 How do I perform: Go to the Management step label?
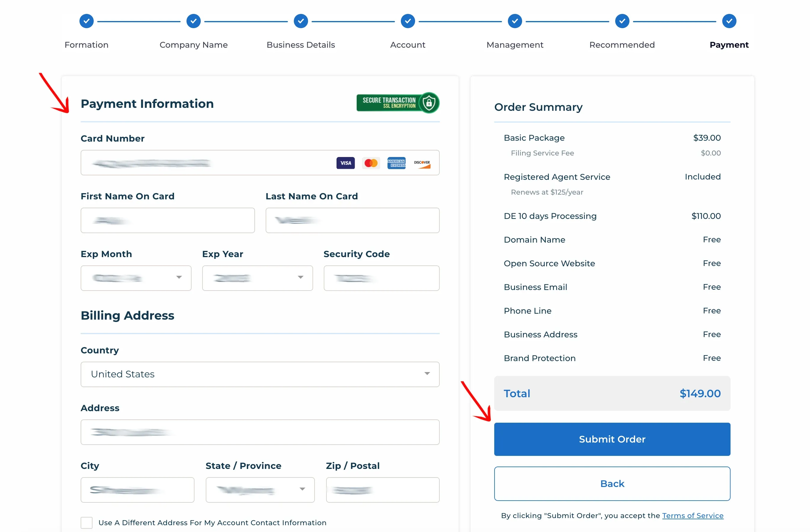coord(515,45)
